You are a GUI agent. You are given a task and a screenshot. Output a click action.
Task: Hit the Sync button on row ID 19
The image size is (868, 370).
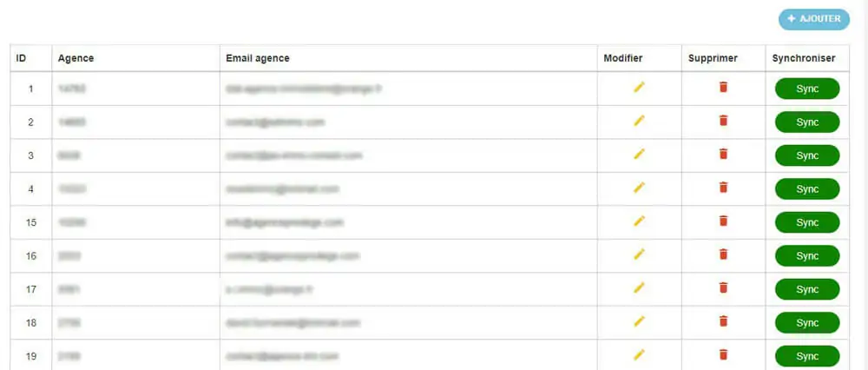[807, 356]
